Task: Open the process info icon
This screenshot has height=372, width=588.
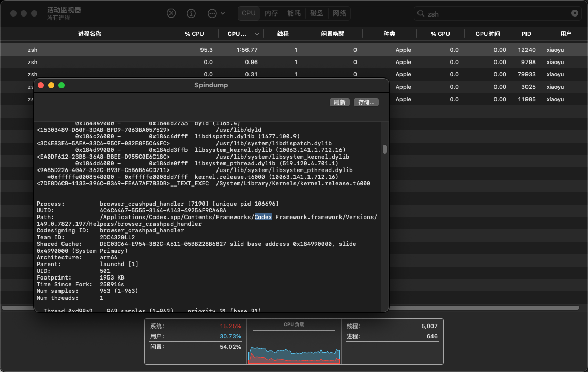Action: [x=191, y=13]
